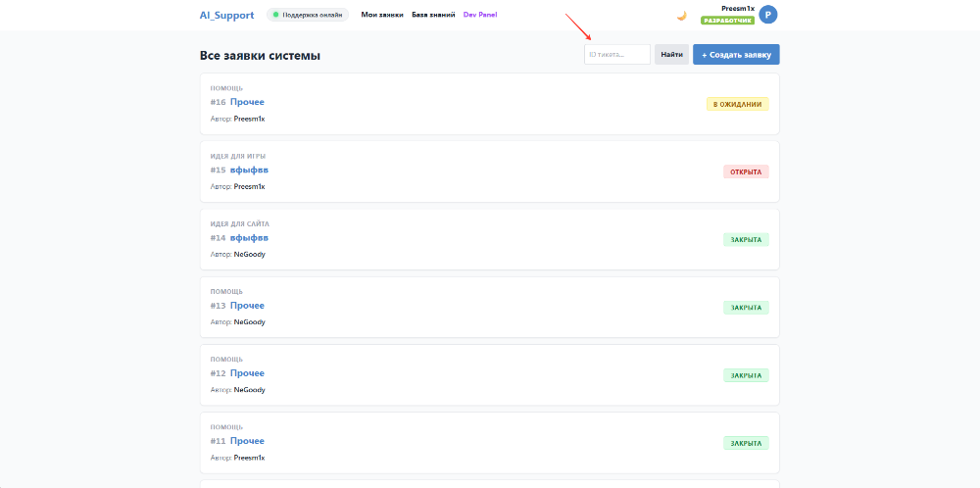Viewport: 980px width, 488px height.
Task: Click ЗАКРЫТА status on ticket #14
Action: tap(746, 240)
